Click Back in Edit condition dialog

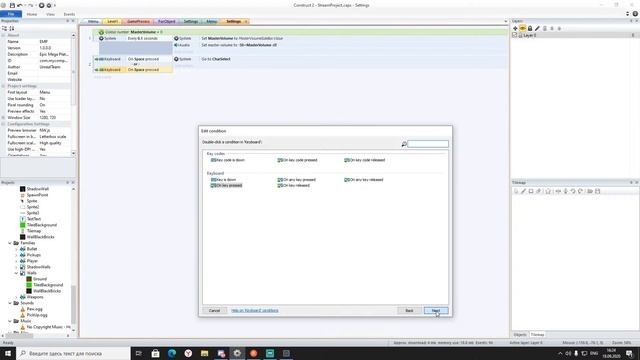coord(409,311)
